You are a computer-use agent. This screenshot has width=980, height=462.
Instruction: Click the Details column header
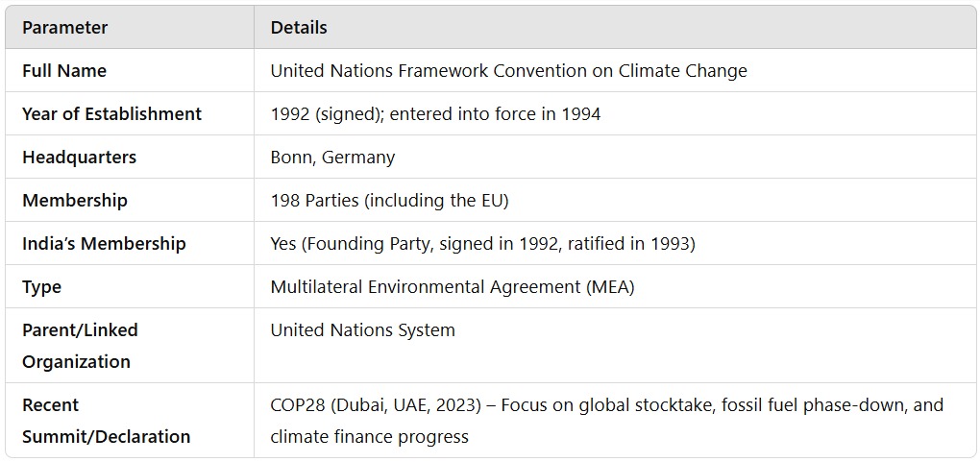tap(299, 28)
